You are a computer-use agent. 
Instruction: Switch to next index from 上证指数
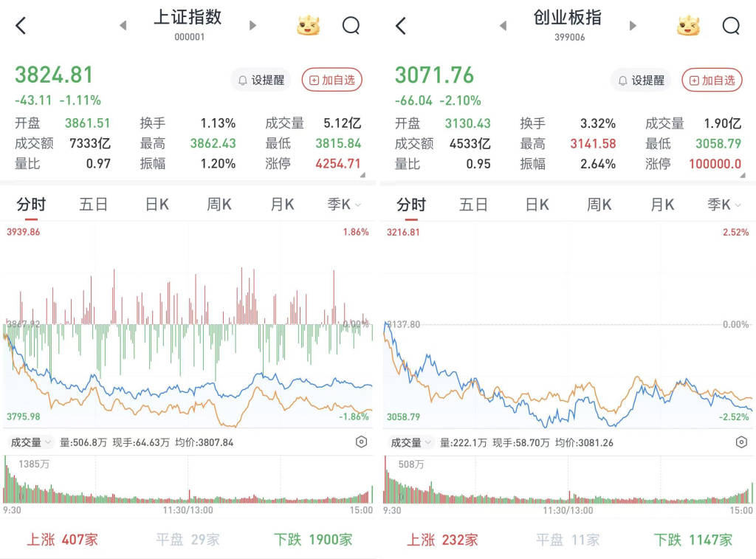[x=253, y=26]
